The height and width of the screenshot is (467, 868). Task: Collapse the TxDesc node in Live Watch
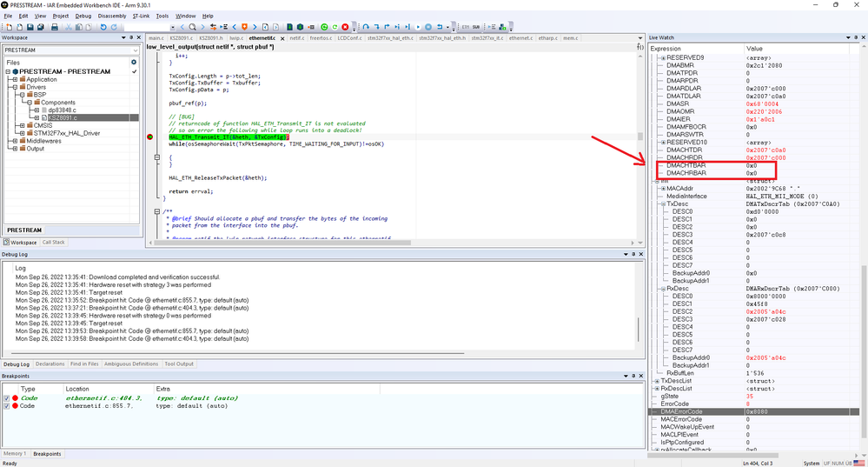663,203
